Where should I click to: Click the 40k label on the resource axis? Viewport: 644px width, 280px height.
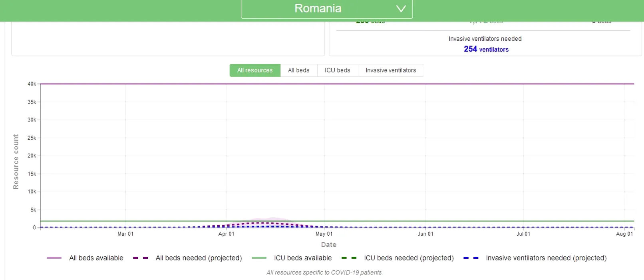click(x=32, y=84)
